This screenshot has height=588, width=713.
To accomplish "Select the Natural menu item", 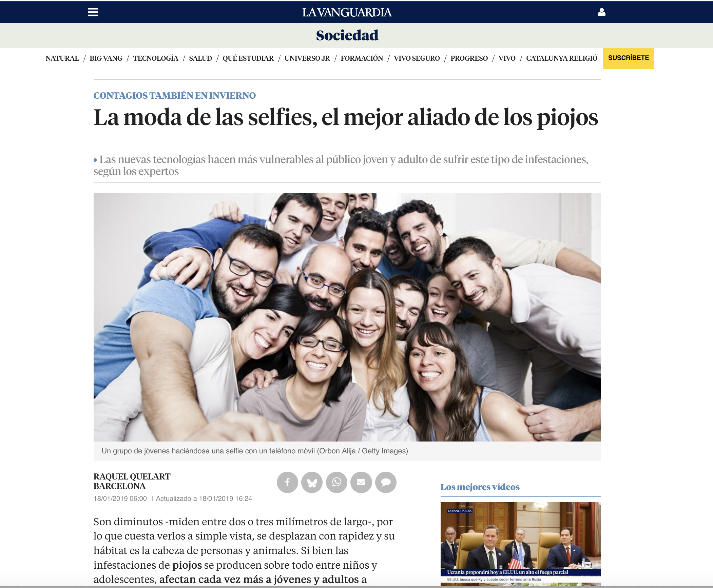I will tap(62, 58).
